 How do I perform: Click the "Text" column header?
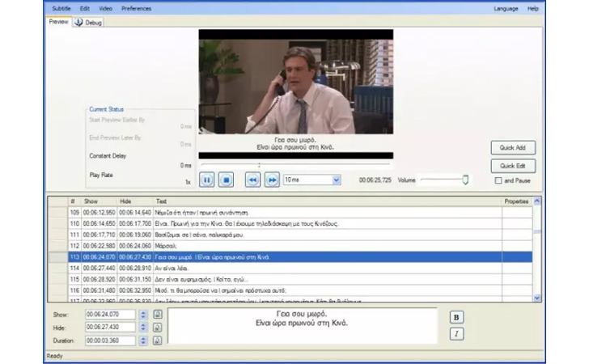tap(327, 201)
